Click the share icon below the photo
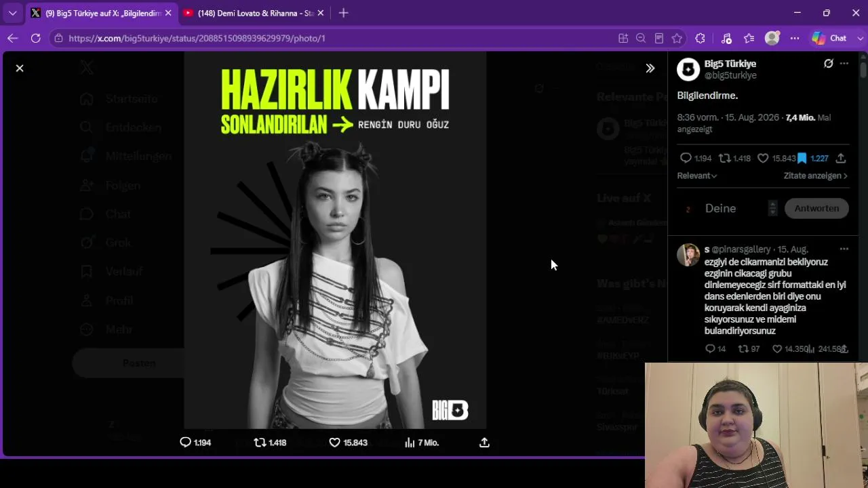This screenshot has width=868, height=488. click(x=484, y=443)
